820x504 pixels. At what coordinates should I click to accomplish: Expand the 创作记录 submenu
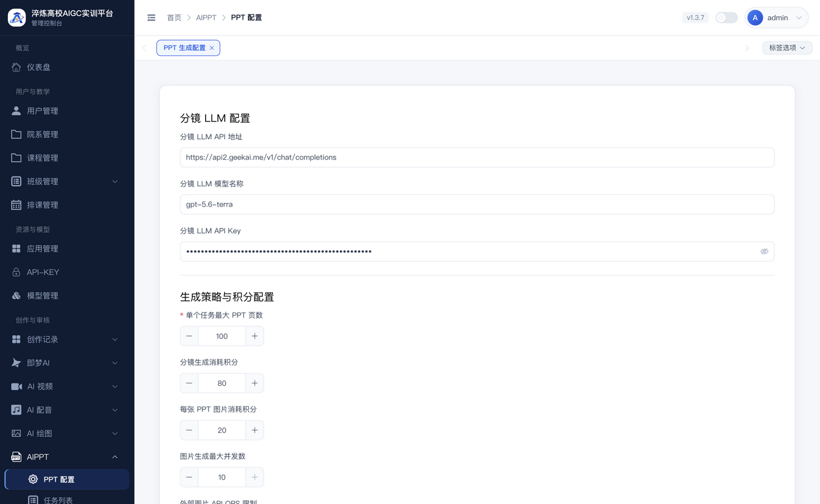(115, 339)
